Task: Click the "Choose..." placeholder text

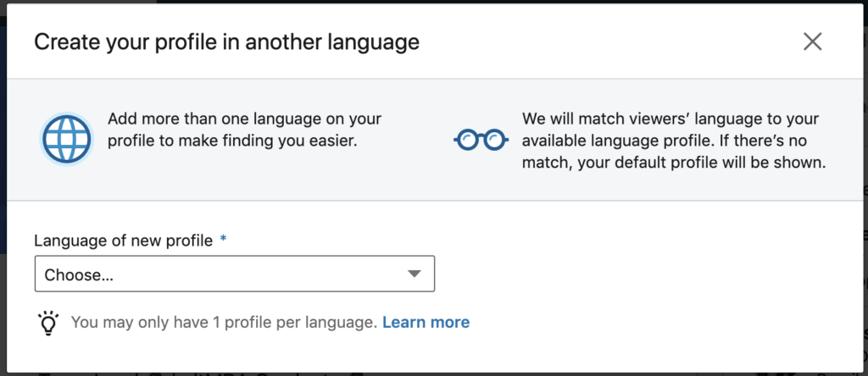Action: [x=79, y=275]
